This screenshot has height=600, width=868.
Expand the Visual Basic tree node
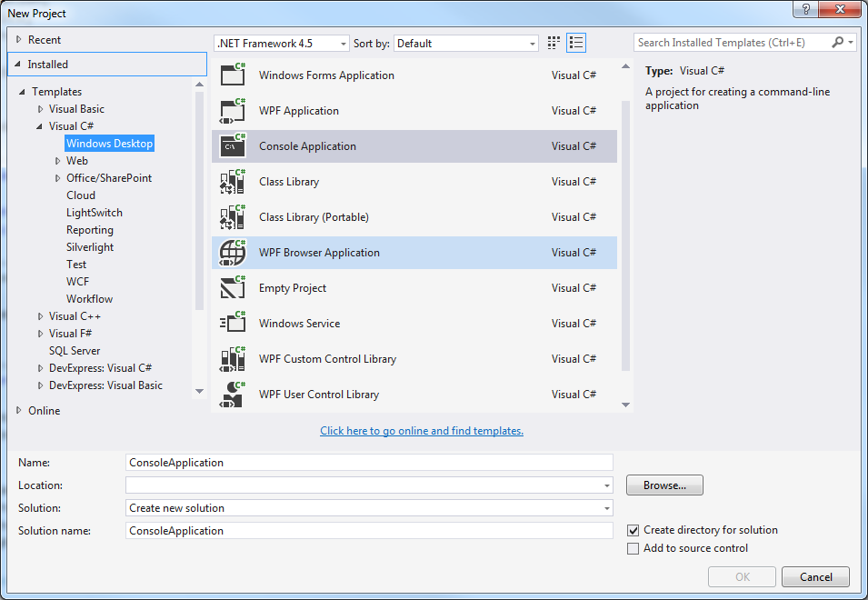40,109
